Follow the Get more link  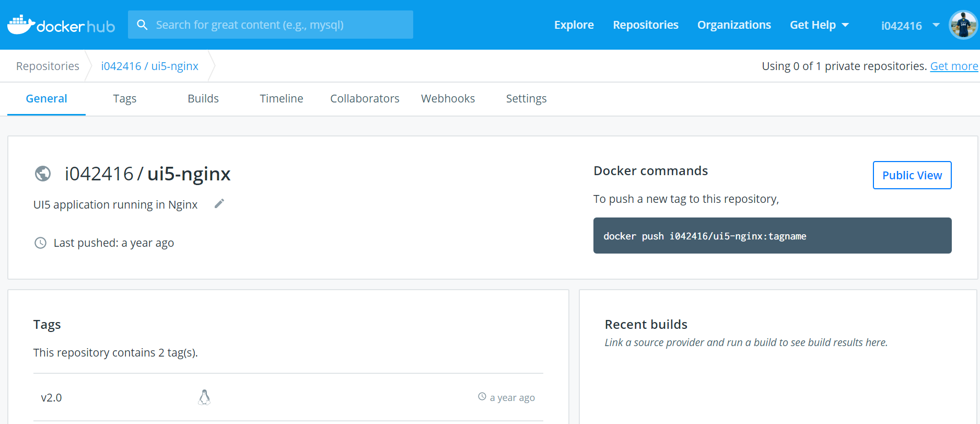(x=954, y=66)
